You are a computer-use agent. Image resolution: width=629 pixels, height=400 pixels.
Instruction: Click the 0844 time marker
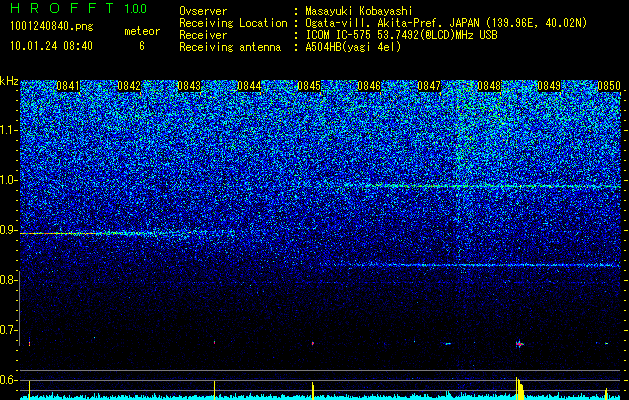(x=249, y=86)
